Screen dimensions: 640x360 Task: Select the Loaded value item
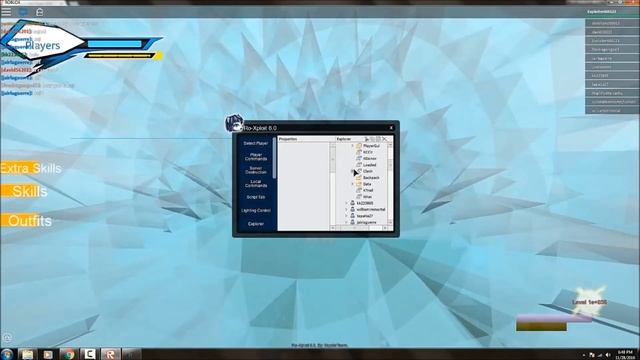point(370,165)
